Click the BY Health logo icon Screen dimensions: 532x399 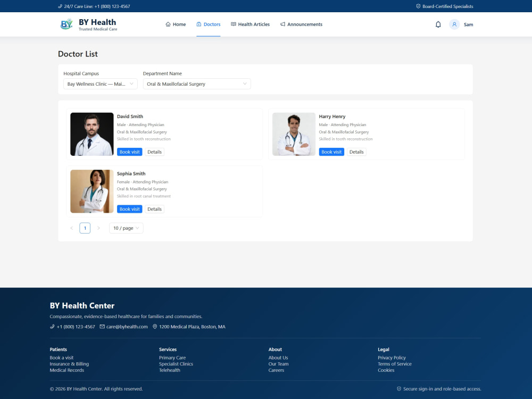pos(66,24)
